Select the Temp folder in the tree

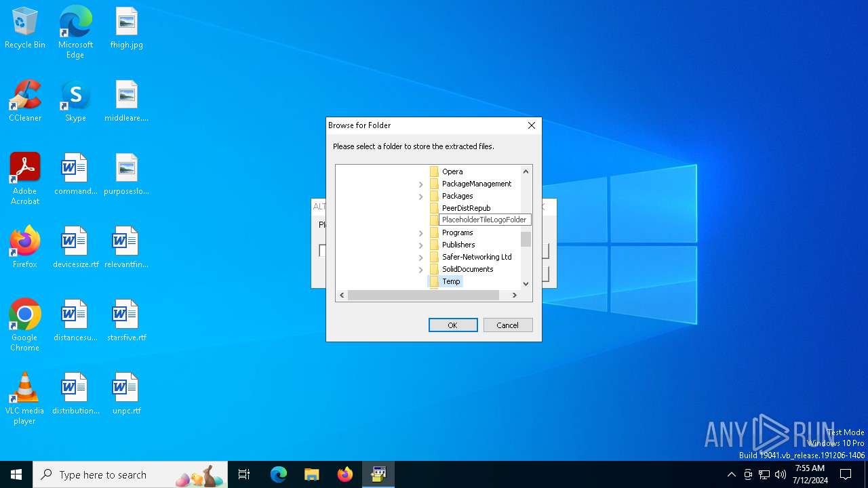[451, 281]
